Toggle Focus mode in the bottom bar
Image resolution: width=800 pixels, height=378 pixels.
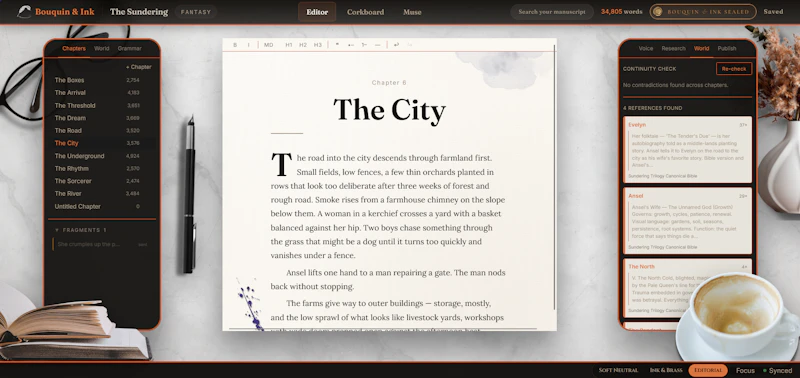[745, 370]
